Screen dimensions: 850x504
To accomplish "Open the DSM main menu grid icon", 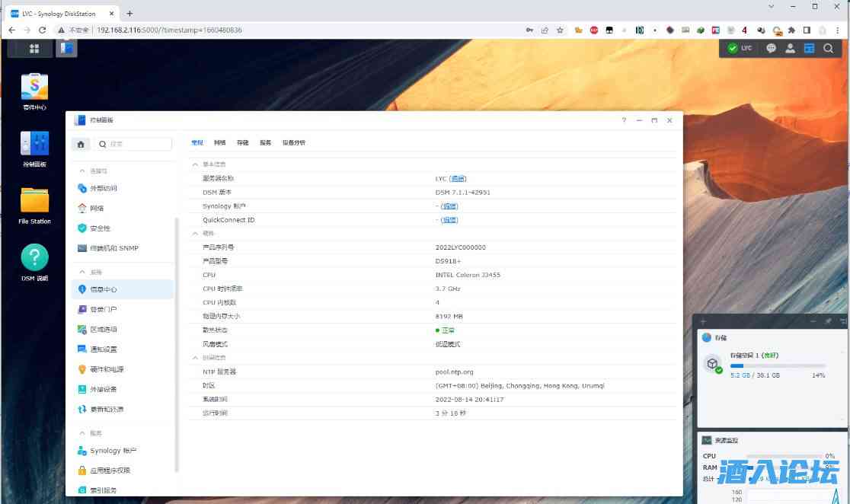I will [x=34, y=49].
